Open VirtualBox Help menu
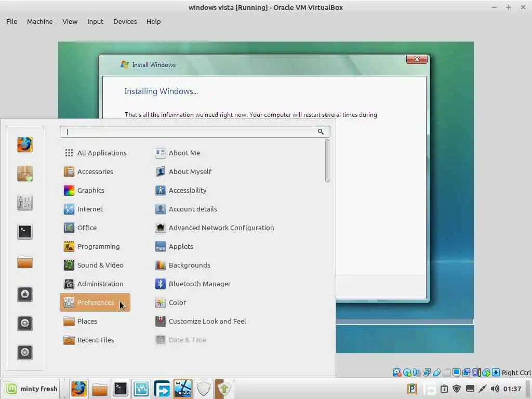This screenshot has width=532, height=399. [x=153, y=21]
